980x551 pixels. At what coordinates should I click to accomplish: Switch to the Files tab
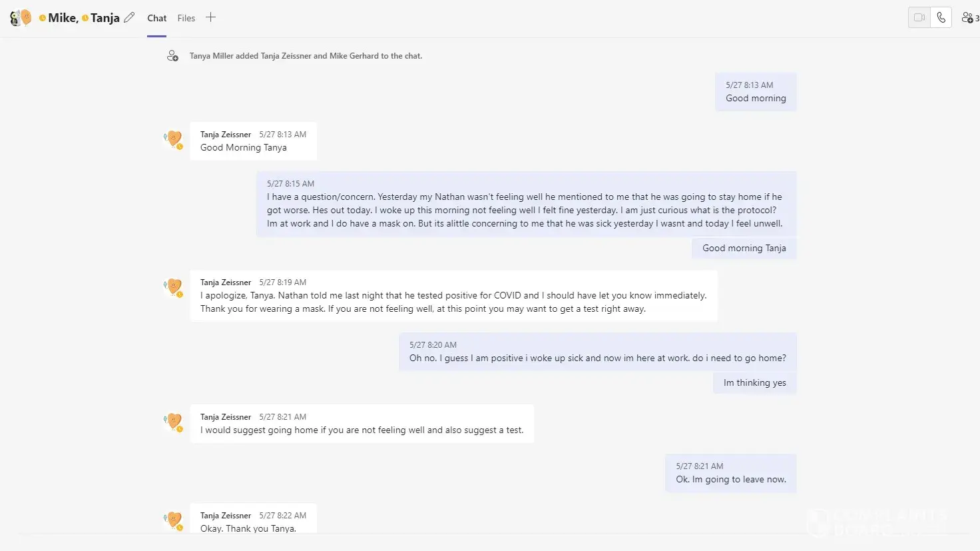click(x=186, y=18)
